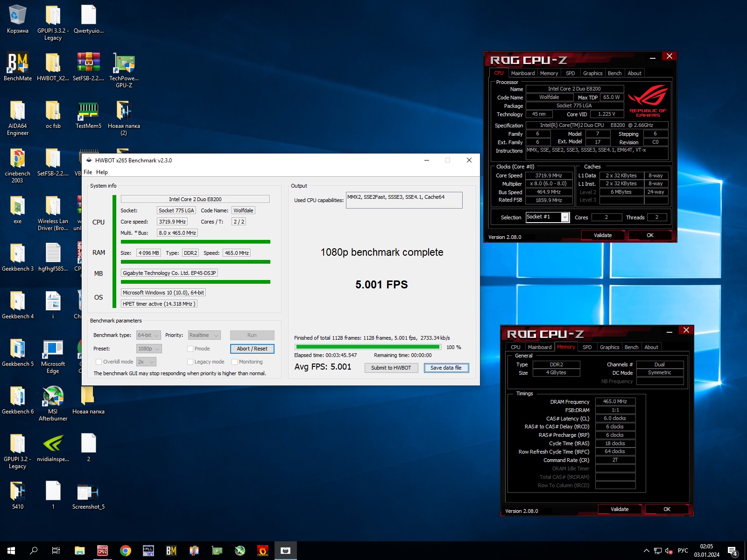
Task: Toggle the Monitoring checkbox
Action: pyautogui.click(x=235, y=362)
